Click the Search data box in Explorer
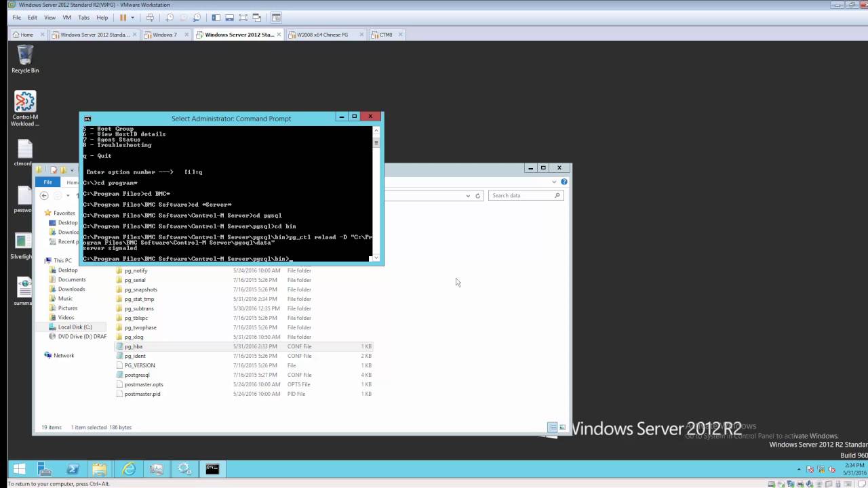Screen dimensions: 868x488 pos(526,196)
